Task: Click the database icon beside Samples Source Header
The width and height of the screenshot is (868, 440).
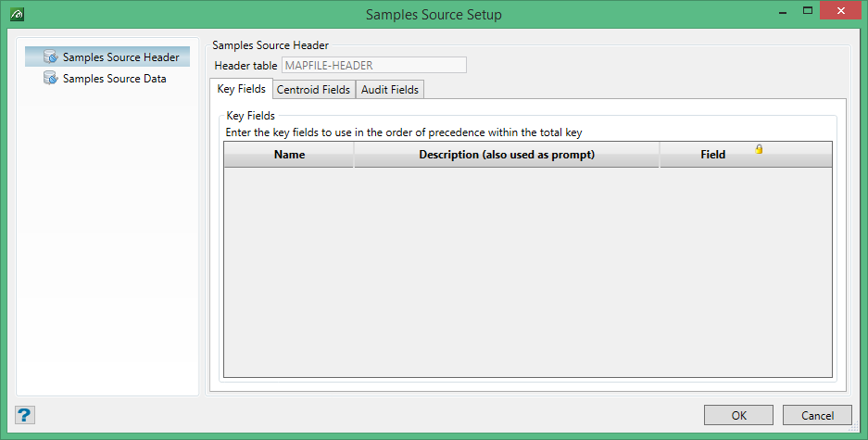Action: click(x=51, y=57)
